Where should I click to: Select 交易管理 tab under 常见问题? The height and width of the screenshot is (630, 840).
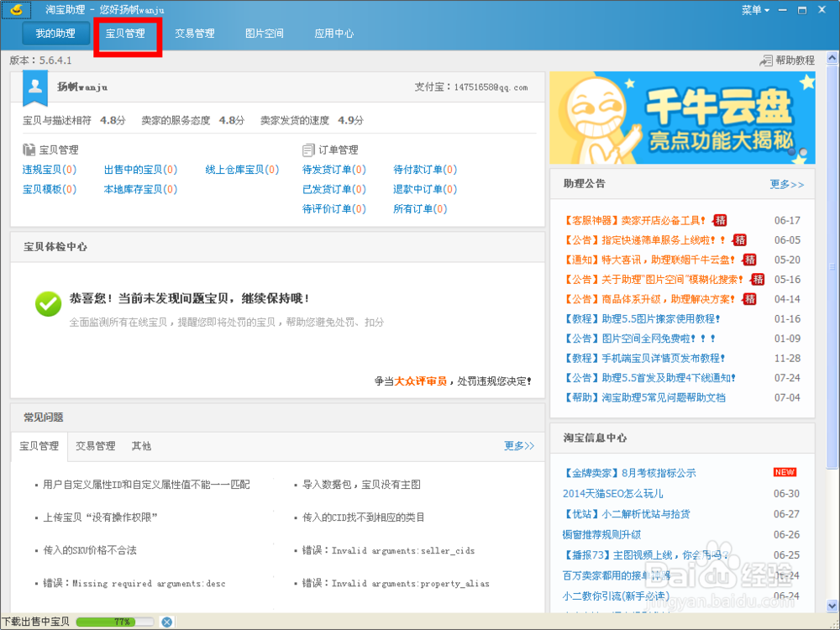pyautogui.click(x=96, y=446)
